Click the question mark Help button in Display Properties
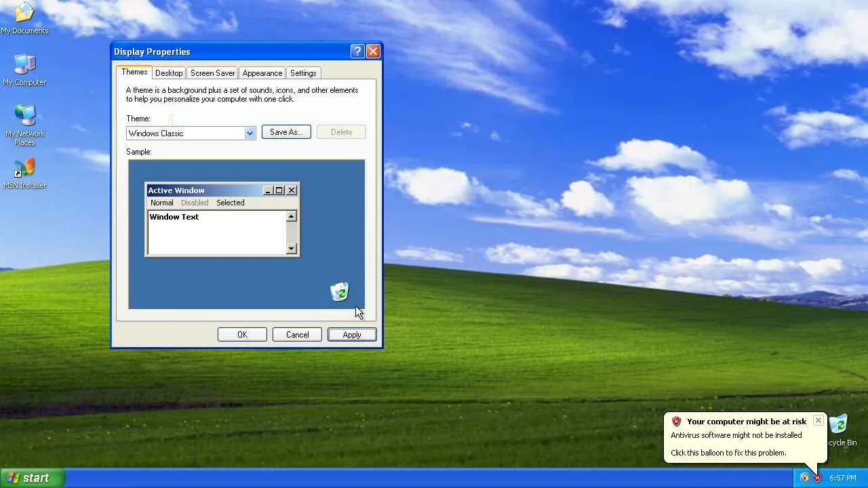Viewport: 868px width, 488px height. pyautogui.click(x=357, y=52)
